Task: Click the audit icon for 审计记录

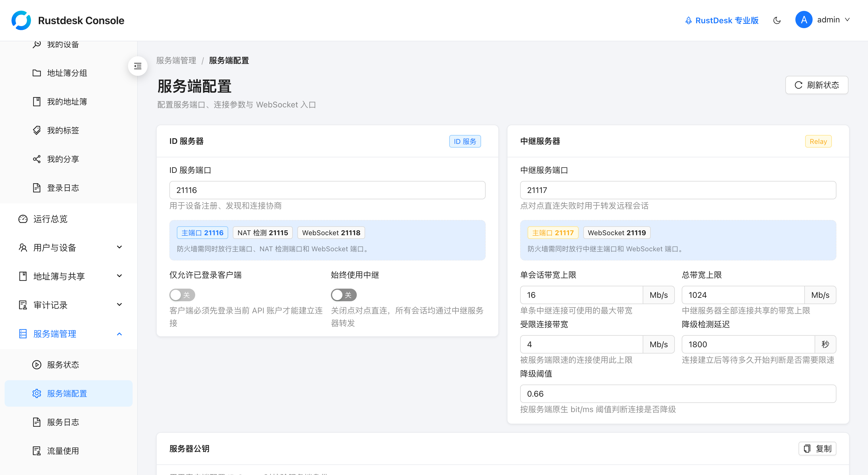Action: click(23, 305)
